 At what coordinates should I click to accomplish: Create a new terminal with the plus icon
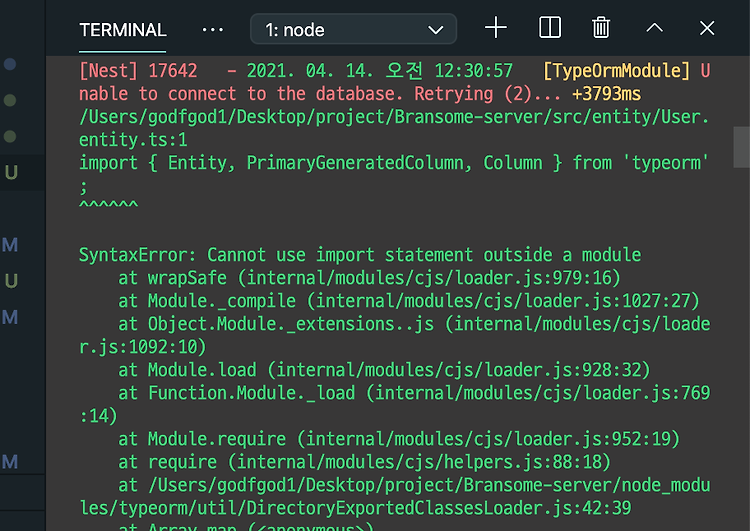[x=496, y=28]
